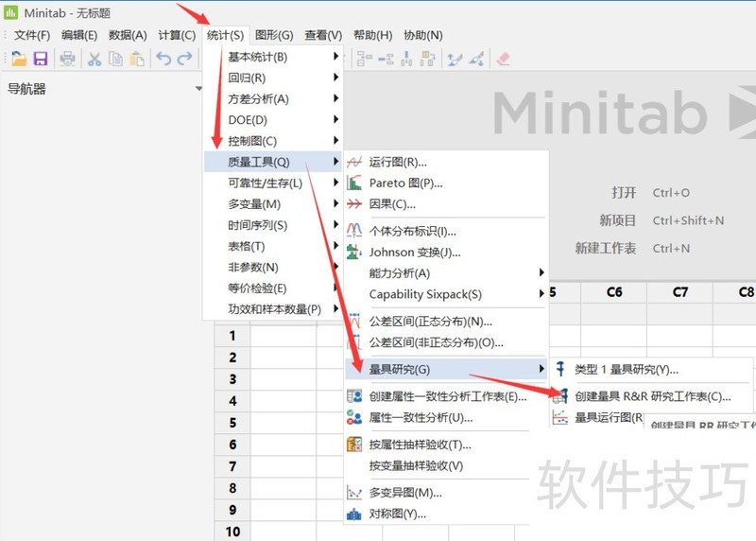The image size is (756, 541).
Task: Expand the 能力分析(A) submenu
Action: coord(541,272)
